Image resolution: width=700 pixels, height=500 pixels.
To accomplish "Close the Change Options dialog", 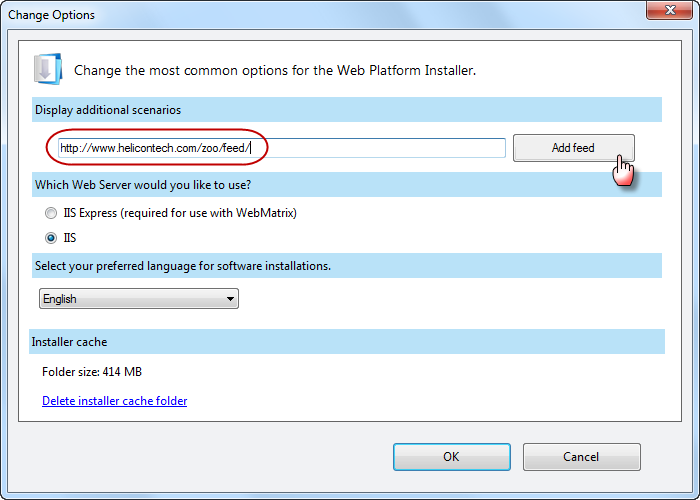I will pyautogui.click(x=669, y=10).
